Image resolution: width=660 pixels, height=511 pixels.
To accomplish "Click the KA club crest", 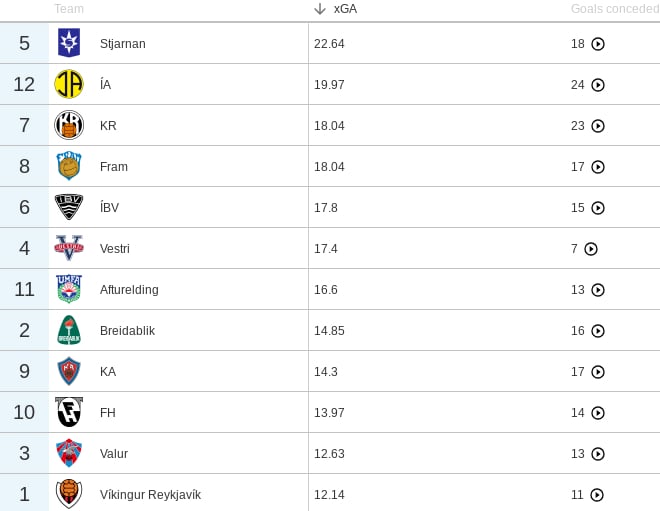I will (x=69, y=371).
